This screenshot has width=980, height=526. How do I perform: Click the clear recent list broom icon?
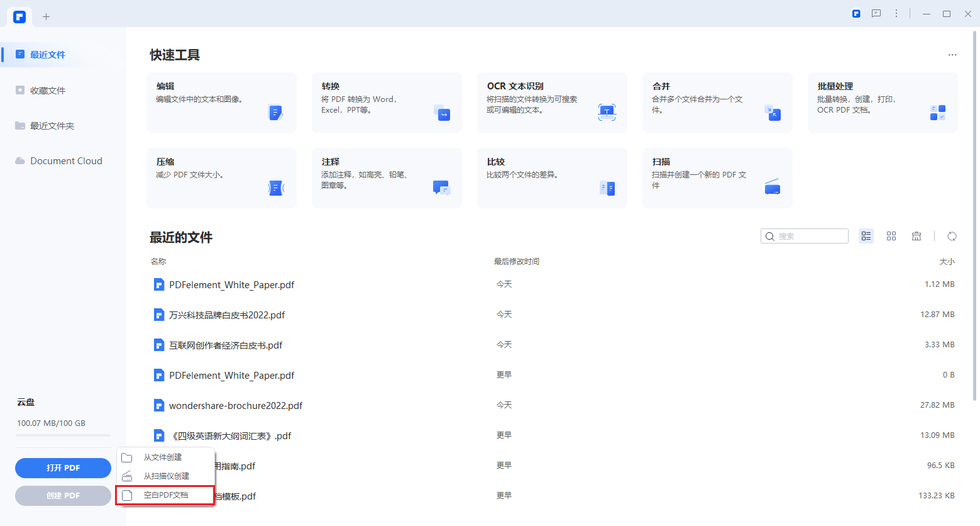917,236
